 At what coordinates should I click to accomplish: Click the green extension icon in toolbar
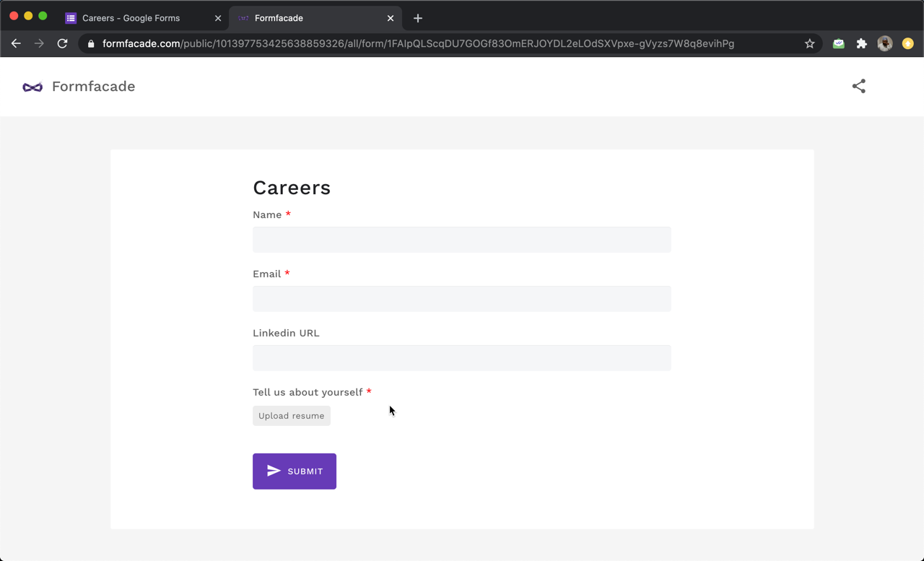[838, 44]
